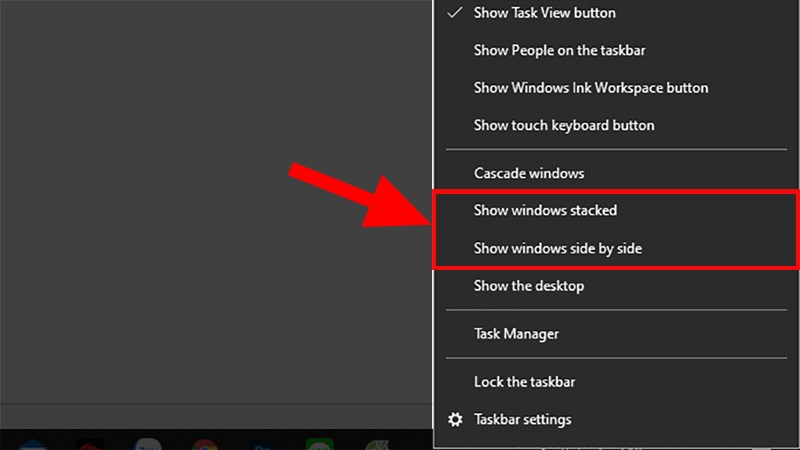Uncheck the Show Task View button checkmark
This screenshot has width=800, height=450.
[455, 12]
